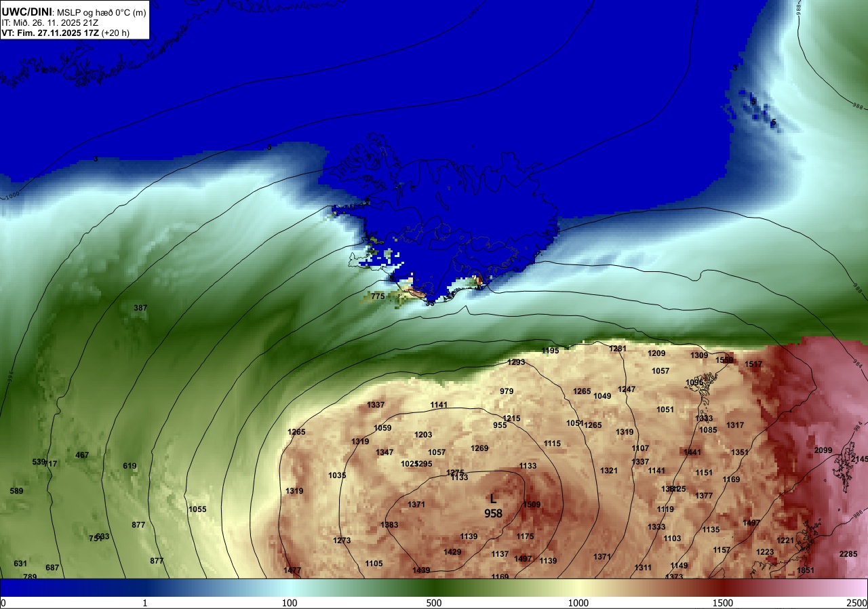Select the 979 height label
Viewport: 868px width, 609px height.
click(x=507, y=391)
